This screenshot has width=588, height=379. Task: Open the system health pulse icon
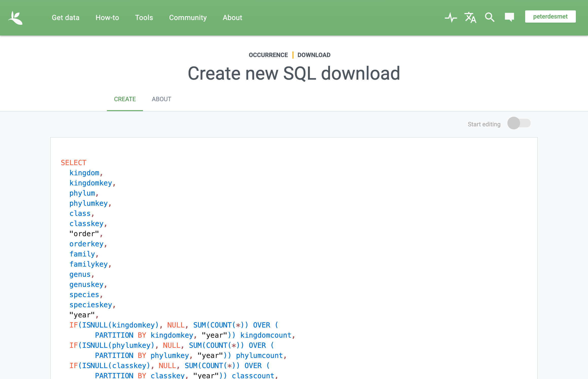coord(451,18)
